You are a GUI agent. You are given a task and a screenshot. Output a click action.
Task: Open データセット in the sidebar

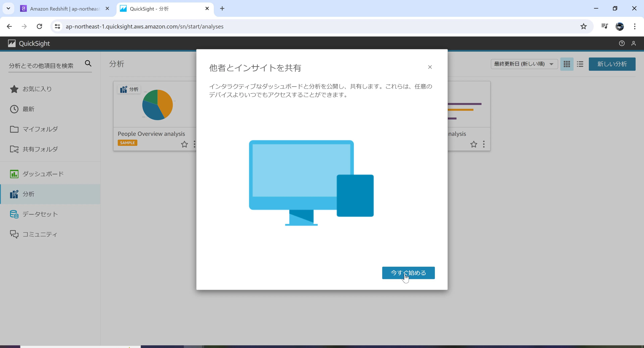pyautogui.click(x=50, y=214)
